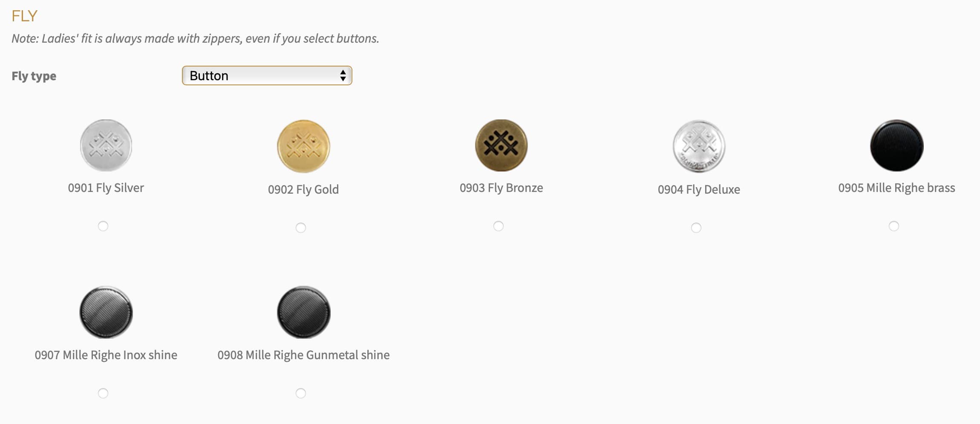
Task: Click the 0904 Fly Deluxe label
Action: [699, 189]
